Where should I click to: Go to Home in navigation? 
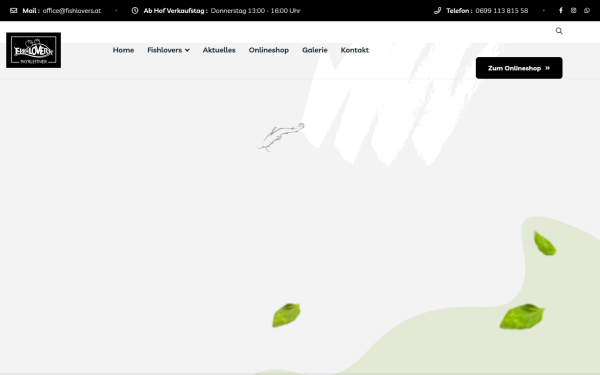123,50
